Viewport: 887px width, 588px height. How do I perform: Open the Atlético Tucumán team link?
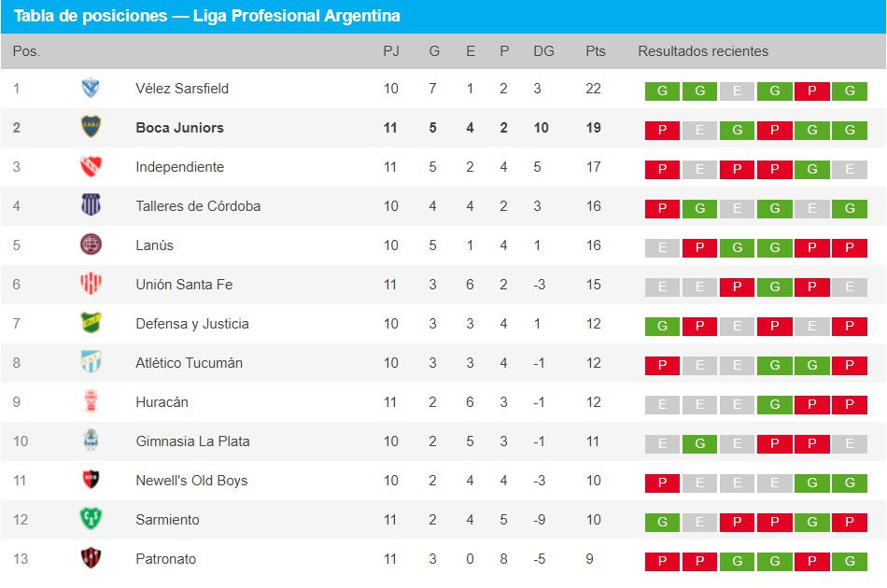coord(189,363)
